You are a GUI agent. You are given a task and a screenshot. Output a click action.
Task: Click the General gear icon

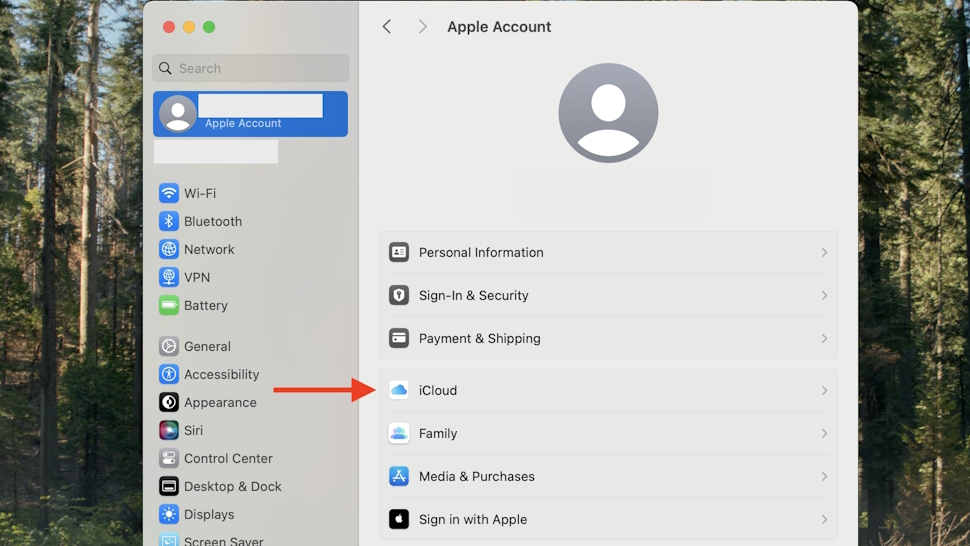click(168, 346)
